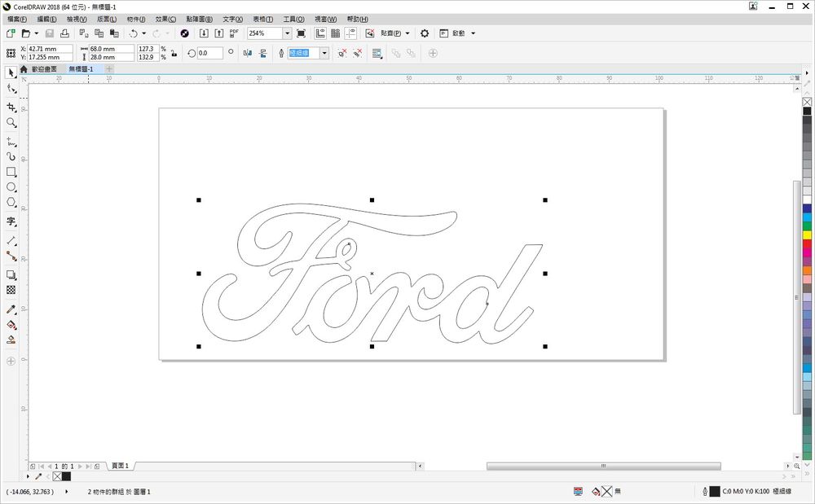Select the Parallel Dimension tool
This screenshot has height=504, width=815.
coord(11,241)
